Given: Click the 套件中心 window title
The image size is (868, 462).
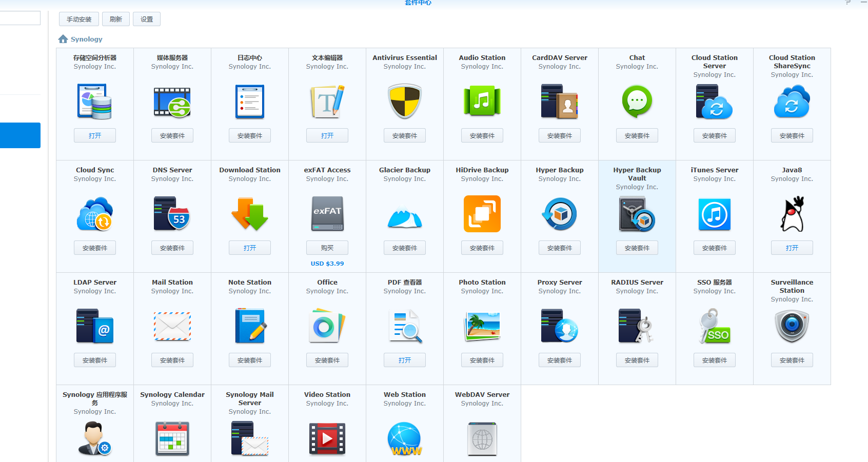Looking at the screenshot, I should [x=418, y=3].
